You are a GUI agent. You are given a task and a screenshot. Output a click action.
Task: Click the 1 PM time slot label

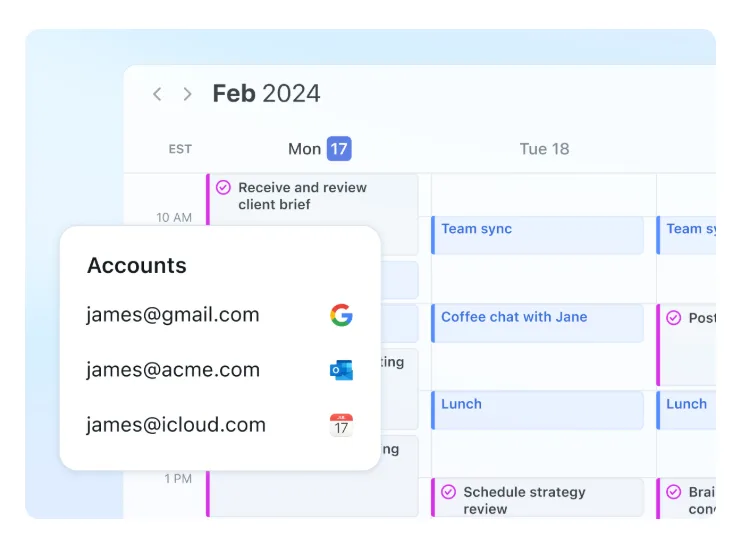(x=178, y=479)
